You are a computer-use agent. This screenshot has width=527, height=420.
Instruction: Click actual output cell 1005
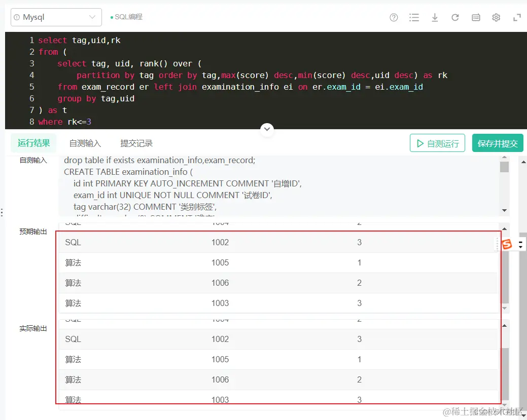tap(220, 359)
